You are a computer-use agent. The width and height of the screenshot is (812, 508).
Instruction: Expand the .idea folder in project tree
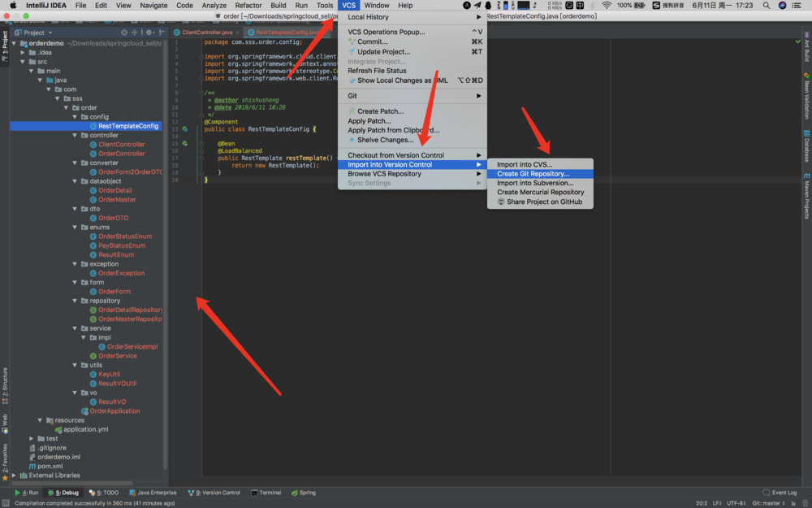(23, 52)
